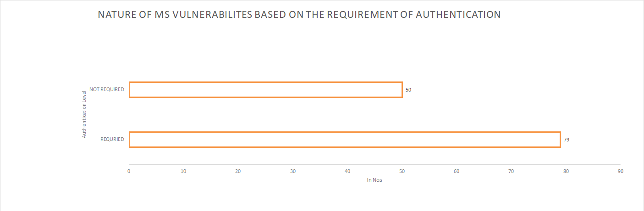Select the data label 79
This screenshot has width=644, height=211.
567,140
